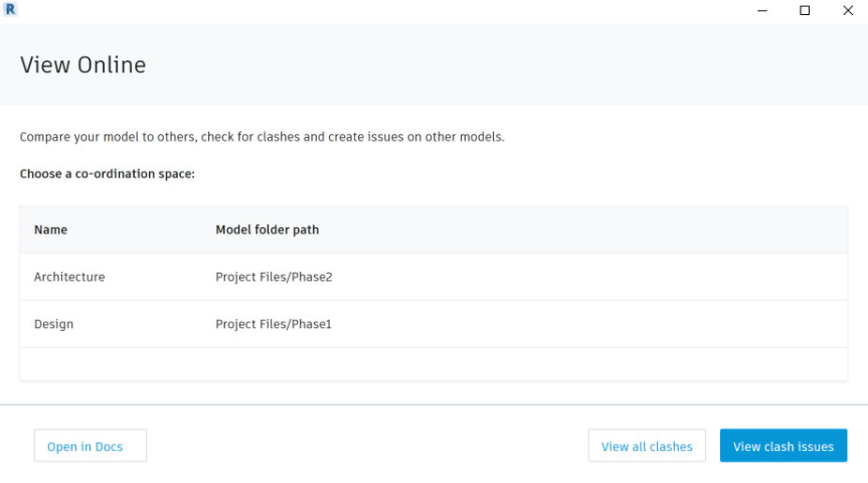Viewport: 868px width, 483px height.
Task: Click the Name column header
Action: click(51, 230)
